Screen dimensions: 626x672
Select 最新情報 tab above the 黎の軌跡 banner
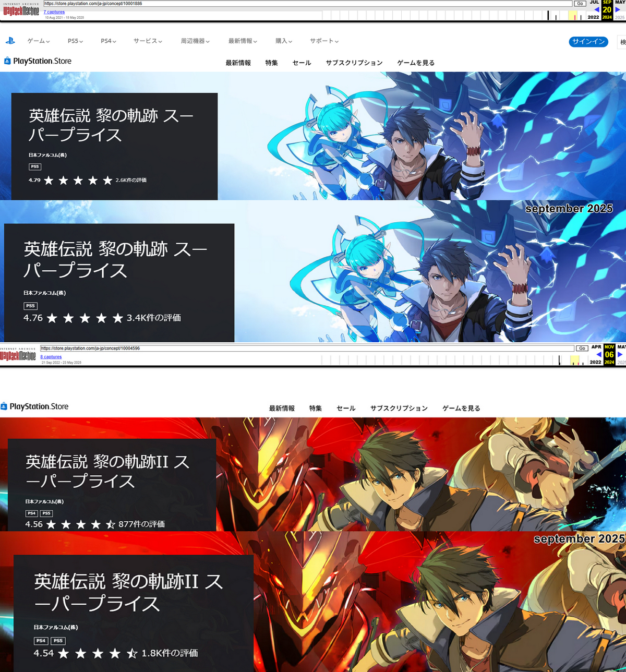point(238,63)
